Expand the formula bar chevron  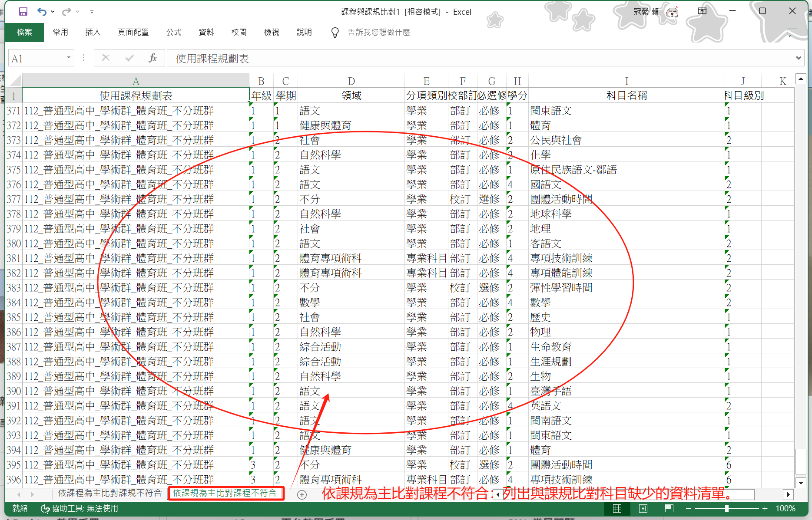click(799, 58)
